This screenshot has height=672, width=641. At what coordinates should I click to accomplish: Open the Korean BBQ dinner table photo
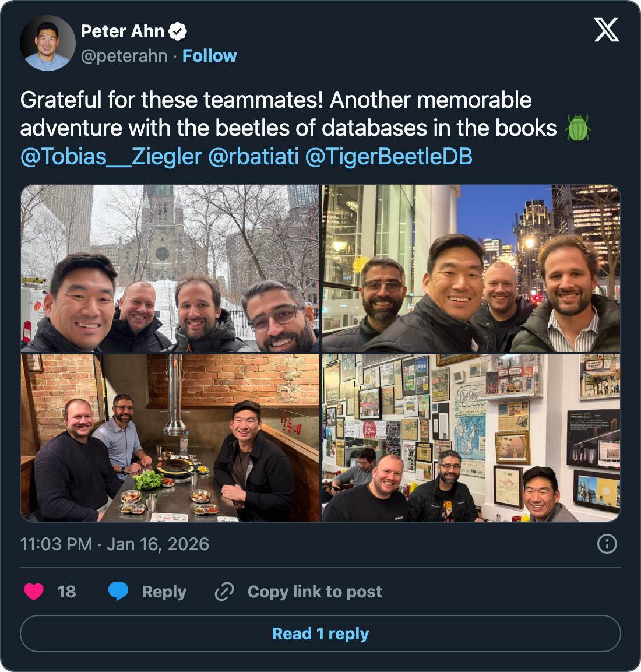tap(170, 438)
